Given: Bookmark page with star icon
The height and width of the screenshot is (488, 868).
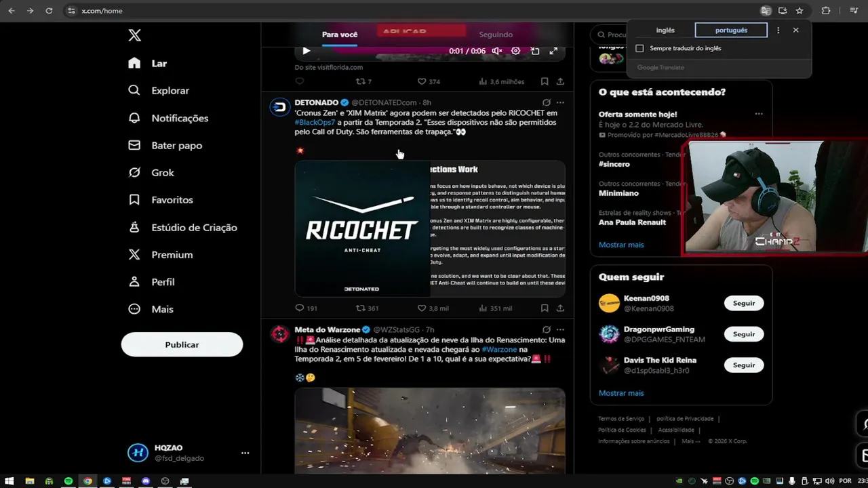Looking at the screenshot, I should pyautogui.click(x=800, y=11).
